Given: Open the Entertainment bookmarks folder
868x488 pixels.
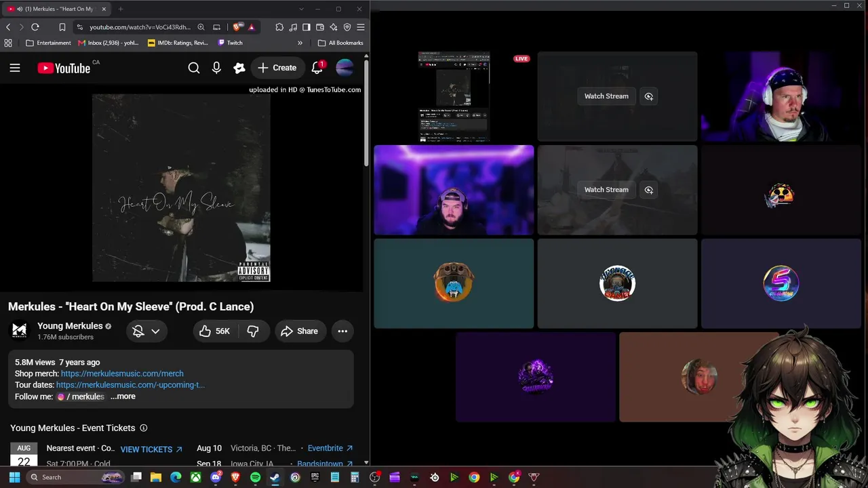Looking at the screenshot, I should [48, 43].
